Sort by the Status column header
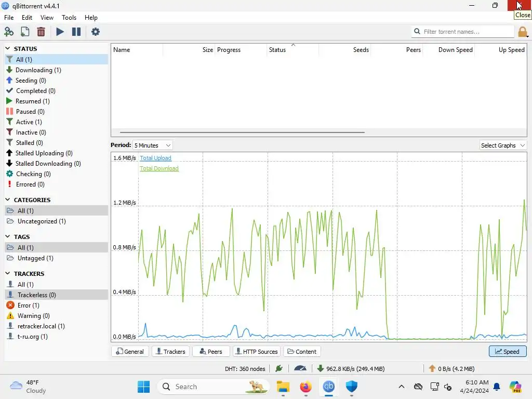Screen dimensions: 532x399 click(293, 50)
